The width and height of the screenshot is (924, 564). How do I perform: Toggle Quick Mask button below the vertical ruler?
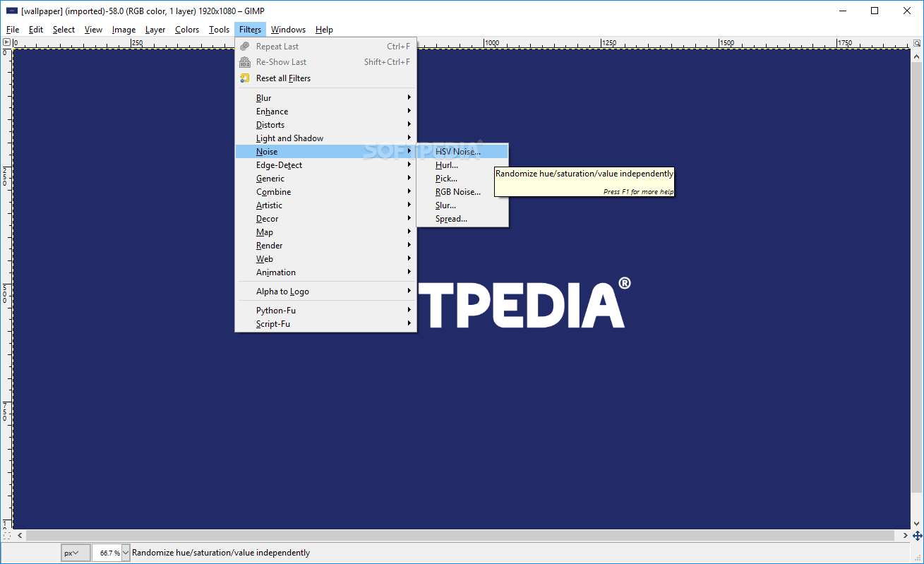coord(6,535)
